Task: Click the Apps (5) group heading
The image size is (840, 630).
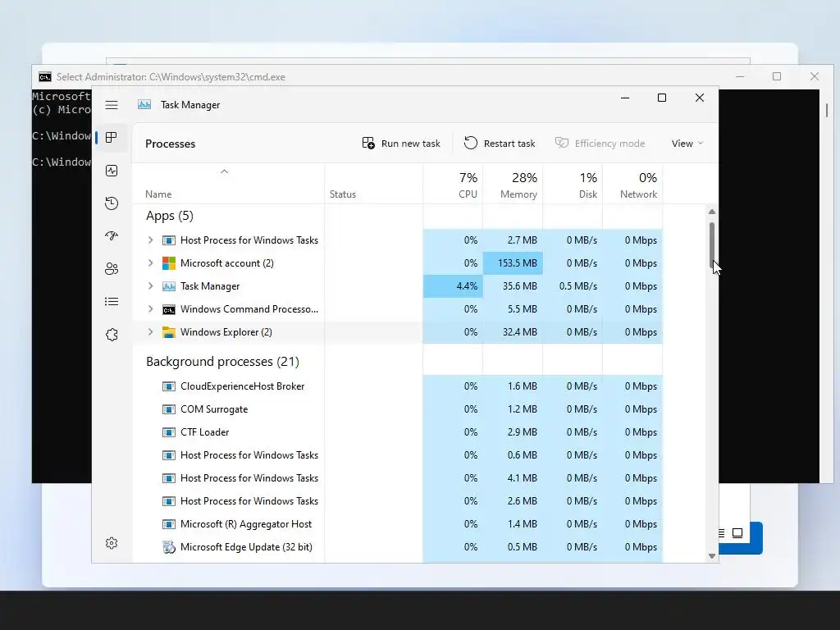Action: [169, 216]
